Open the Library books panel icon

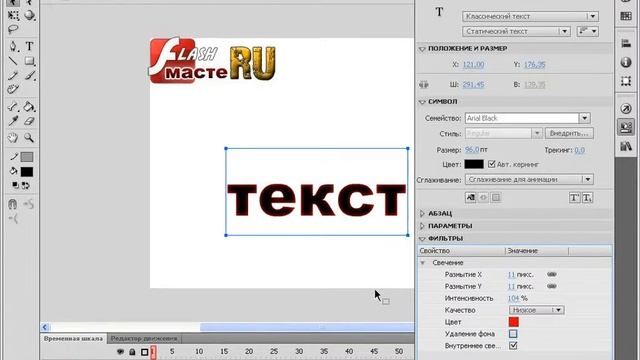[x=626, y=146]
